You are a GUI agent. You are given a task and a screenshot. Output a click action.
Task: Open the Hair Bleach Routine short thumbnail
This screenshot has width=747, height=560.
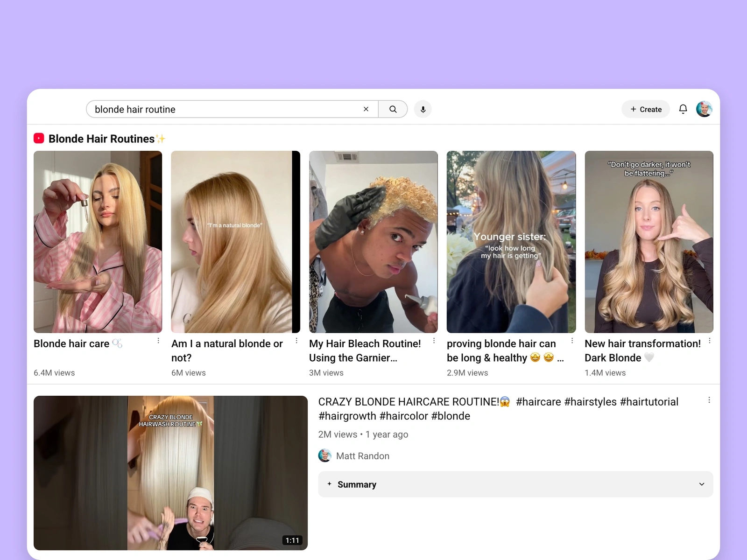(x=373, y=242)
